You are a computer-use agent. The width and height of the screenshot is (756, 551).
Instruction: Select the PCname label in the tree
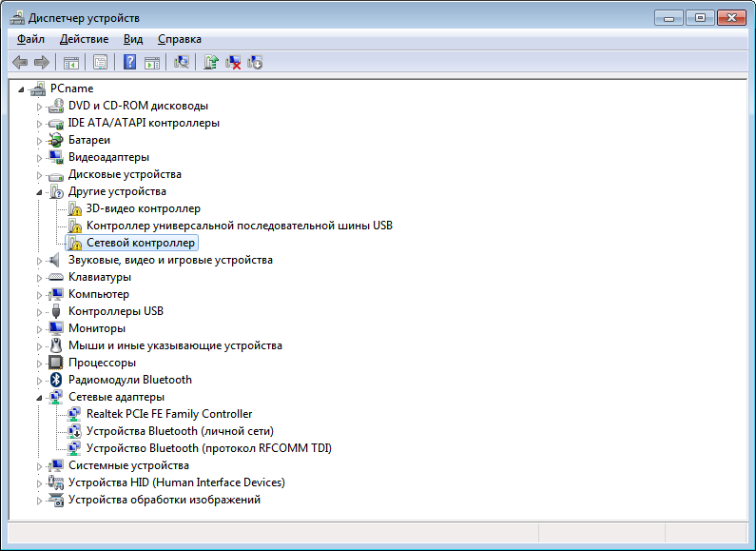click(x=72, y=89)
